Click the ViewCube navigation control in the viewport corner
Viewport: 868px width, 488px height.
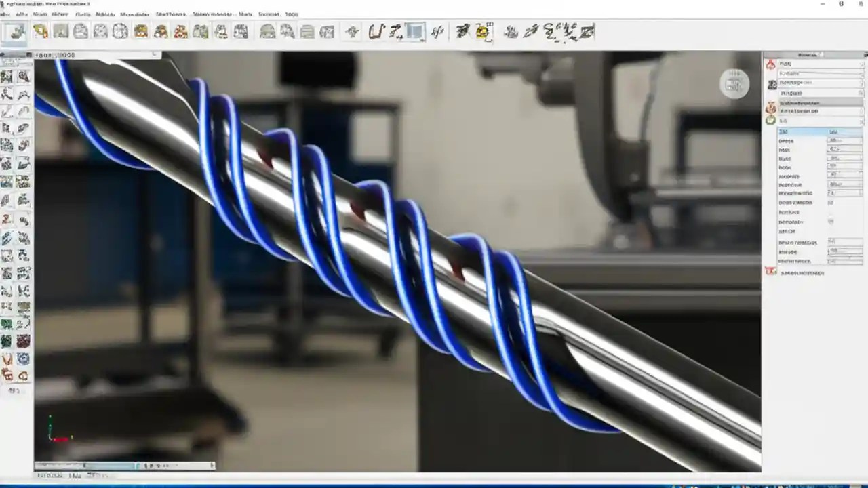[x=734, y=84]
